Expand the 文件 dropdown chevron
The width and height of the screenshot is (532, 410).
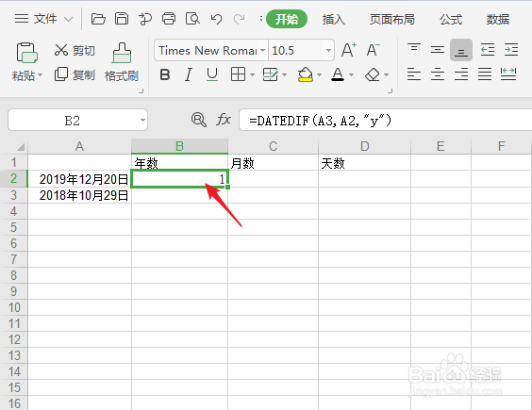69,19
